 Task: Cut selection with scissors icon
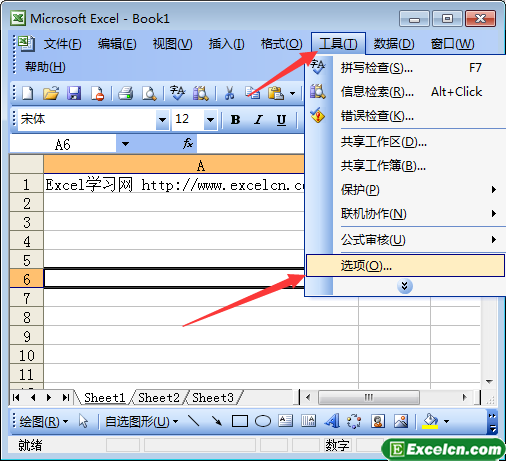point(229,93)
